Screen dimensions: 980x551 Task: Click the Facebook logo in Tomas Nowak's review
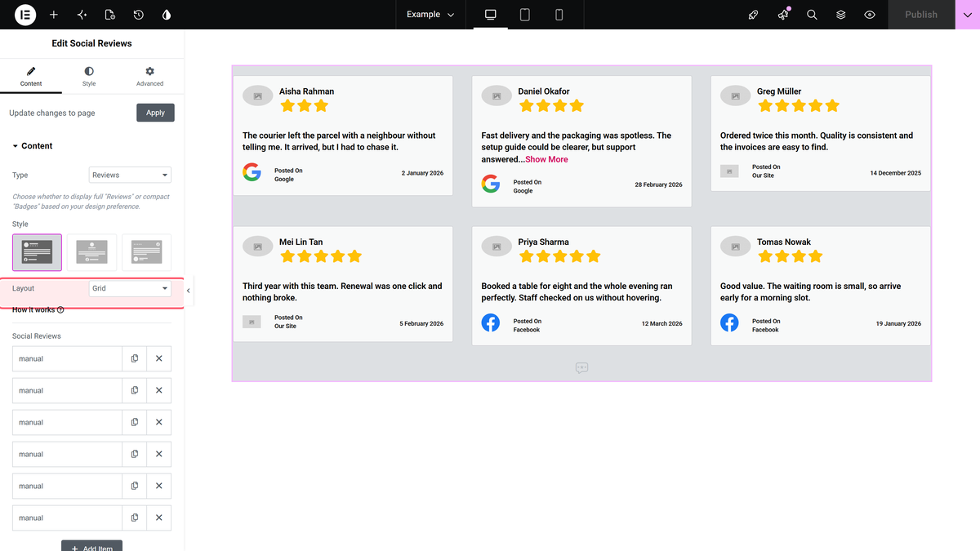(x=729, y=322)
